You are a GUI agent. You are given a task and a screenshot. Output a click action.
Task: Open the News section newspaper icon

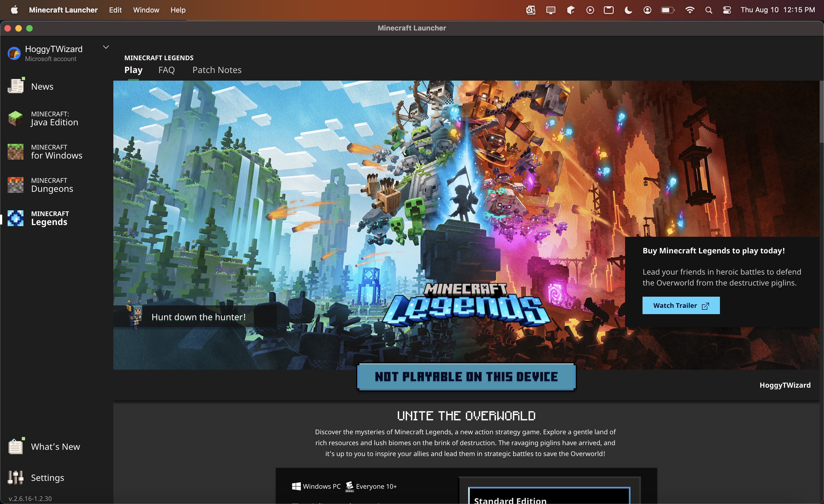click(x=15, y=86)
